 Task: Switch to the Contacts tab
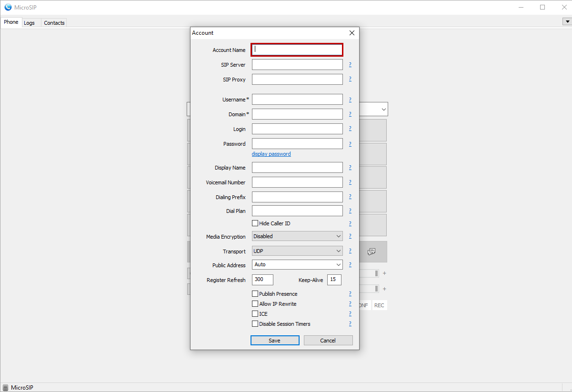coord(54,23)
